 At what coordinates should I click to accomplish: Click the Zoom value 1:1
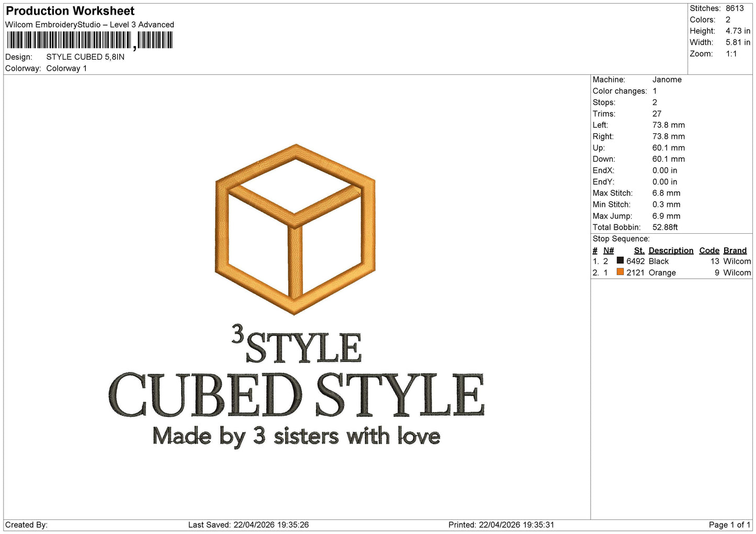coord(731,54)
